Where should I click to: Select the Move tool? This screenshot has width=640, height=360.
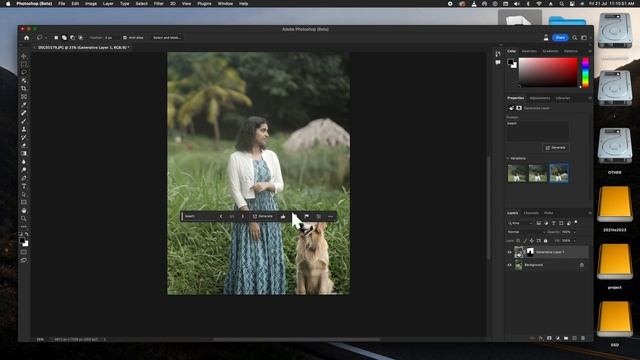point(24,56)
